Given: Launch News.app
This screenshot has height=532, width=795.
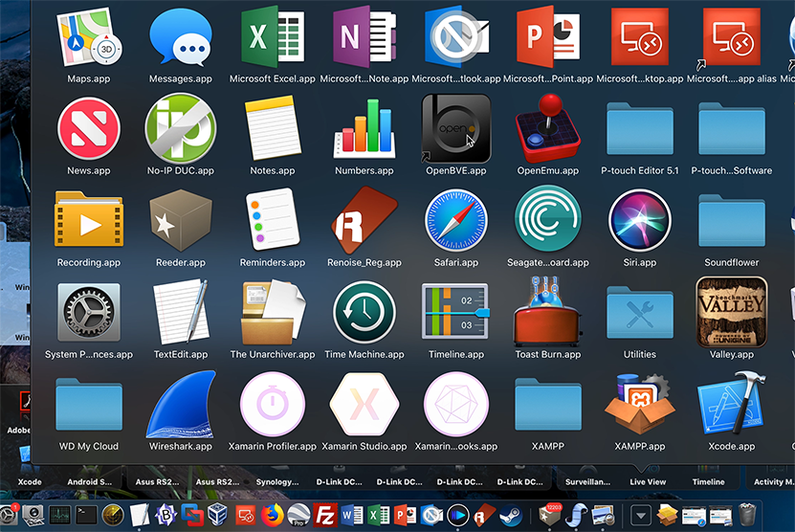Looking at the screenshot, I should tap(89, 129).
